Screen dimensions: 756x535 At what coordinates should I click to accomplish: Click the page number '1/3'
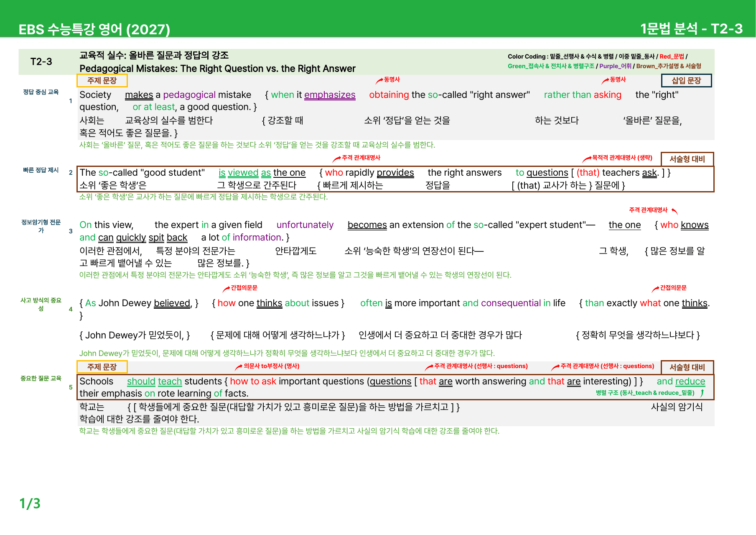(x=30, y=504)
